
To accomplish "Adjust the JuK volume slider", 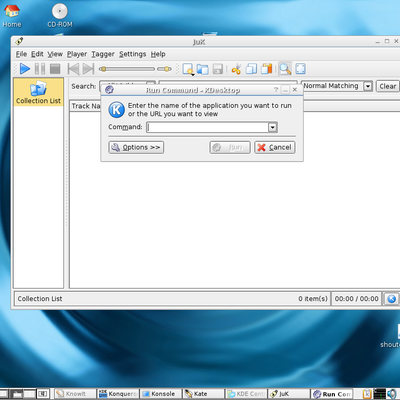I will click(164, 69).
